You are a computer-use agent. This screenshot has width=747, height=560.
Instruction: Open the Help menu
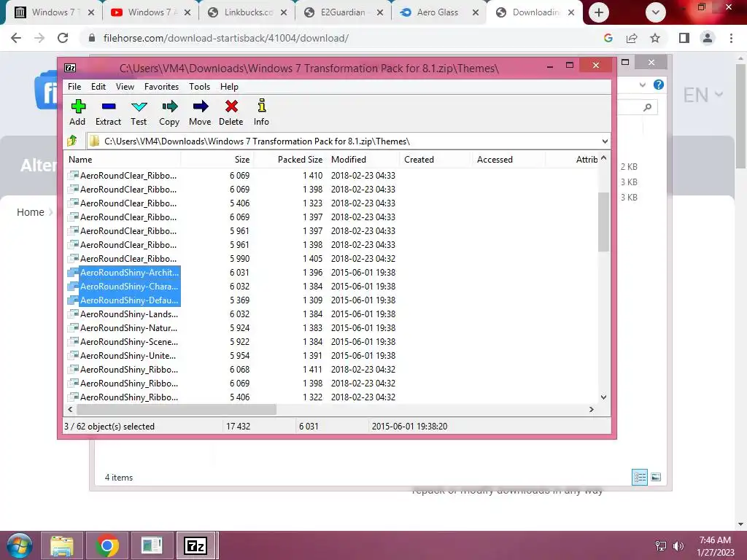[x=229, y=87]
